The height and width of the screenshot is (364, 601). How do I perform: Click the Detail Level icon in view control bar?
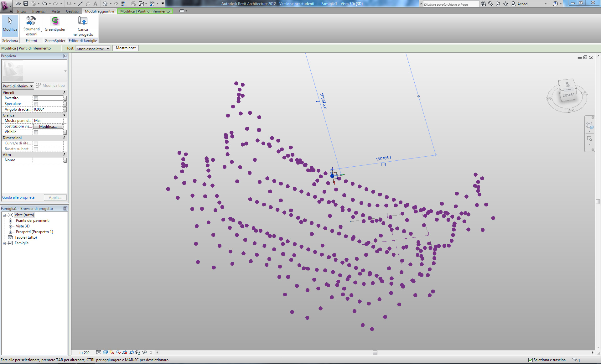pyautogui.click(x=99, y=352)
